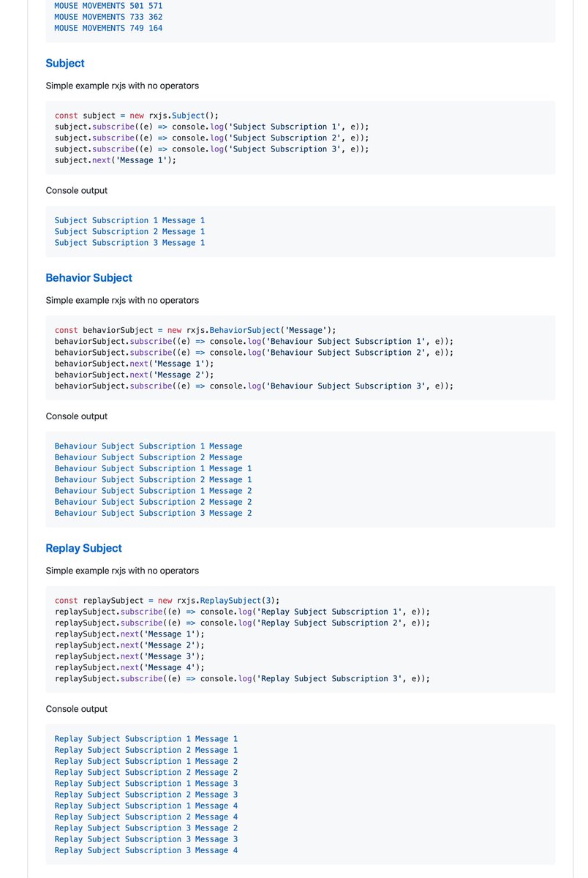
Task: Click the 'Console output' label below Replay Subject code
Action: tap(77, 709)
